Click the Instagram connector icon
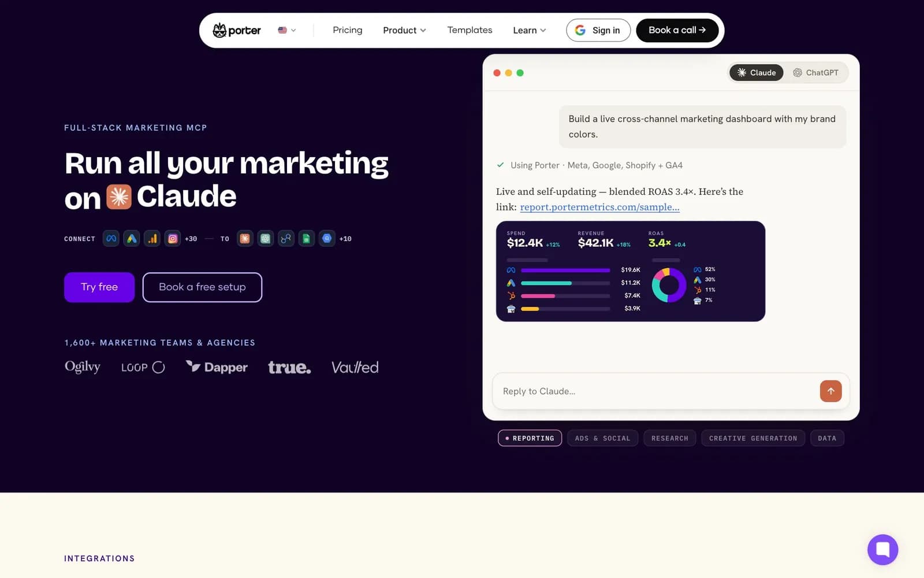Image resolution: width=924 pixels, height=578 pixels. click(x=173, y=238)
